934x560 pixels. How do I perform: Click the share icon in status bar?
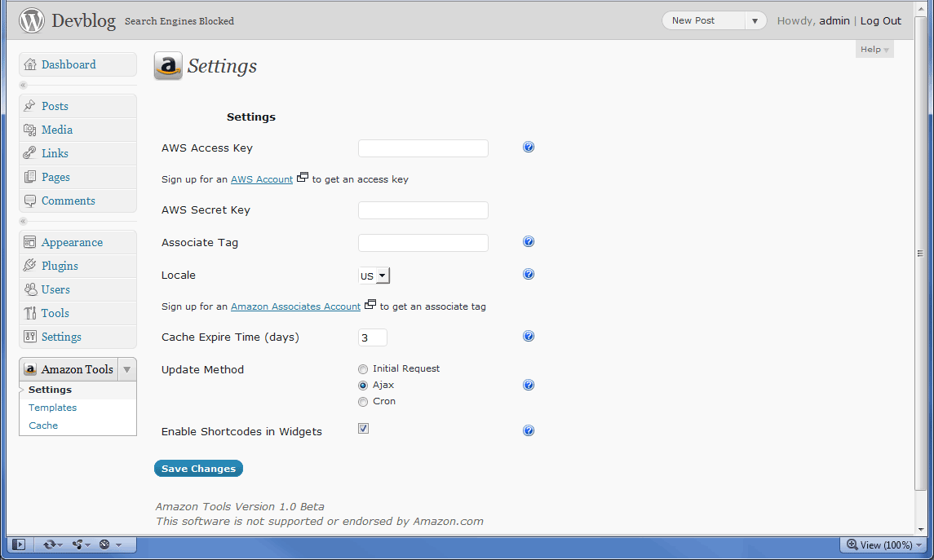(x=77, y=545)
